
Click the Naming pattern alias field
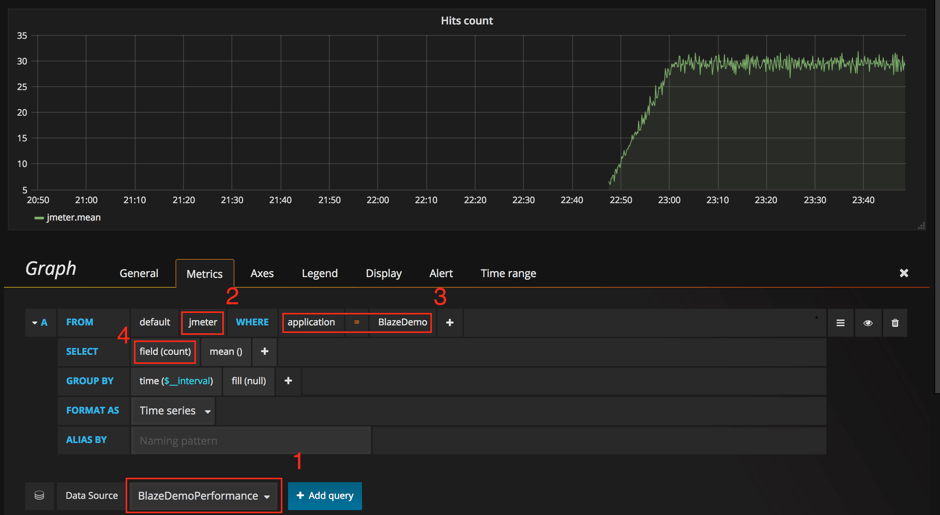click(250, 440)
